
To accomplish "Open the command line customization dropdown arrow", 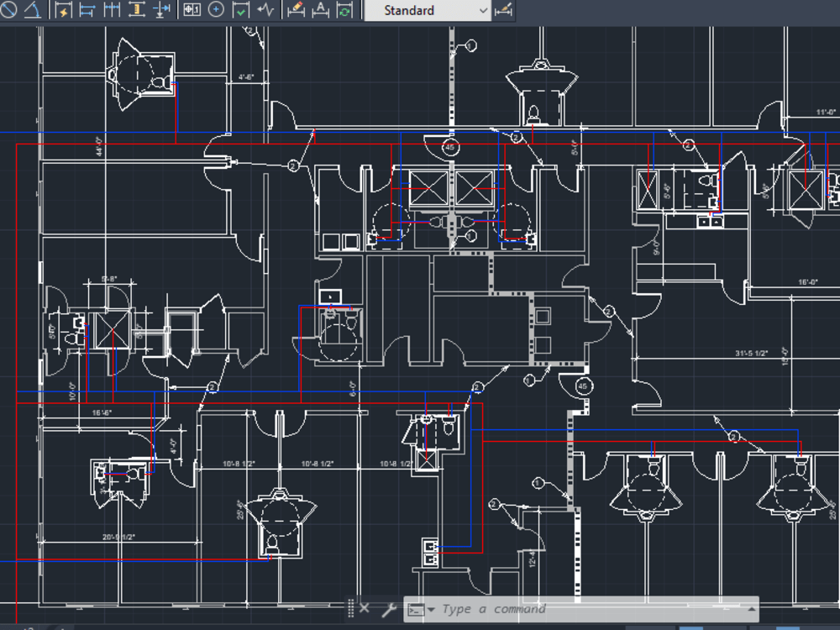I will pyautogui.click(x=429, y=610).
